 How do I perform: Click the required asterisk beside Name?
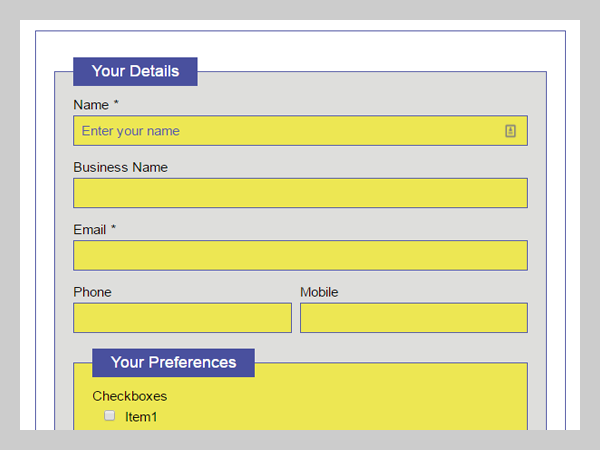(116, 104)
